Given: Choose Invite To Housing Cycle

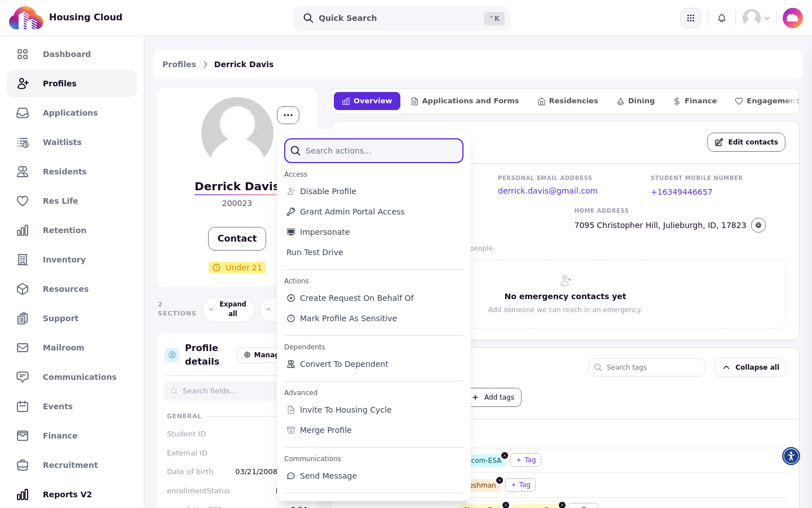Looking at the screenshot, I should pyautogui.click(x=374, y=410).
